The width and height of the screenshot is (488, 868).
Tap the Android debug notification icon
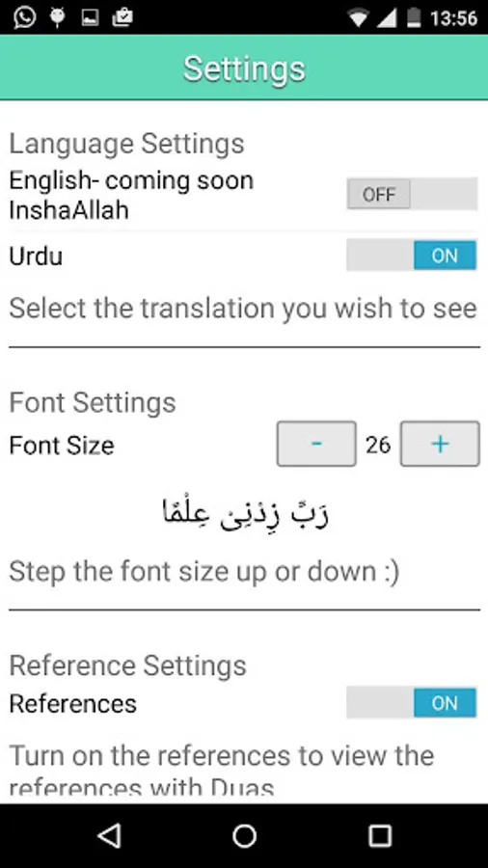coord(57,17)
